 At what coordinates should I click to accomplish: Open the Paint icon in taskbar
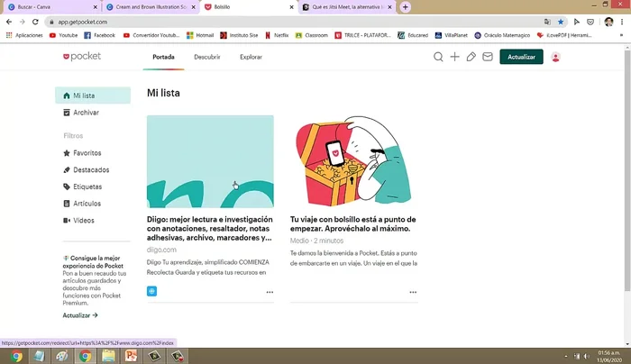61,356
